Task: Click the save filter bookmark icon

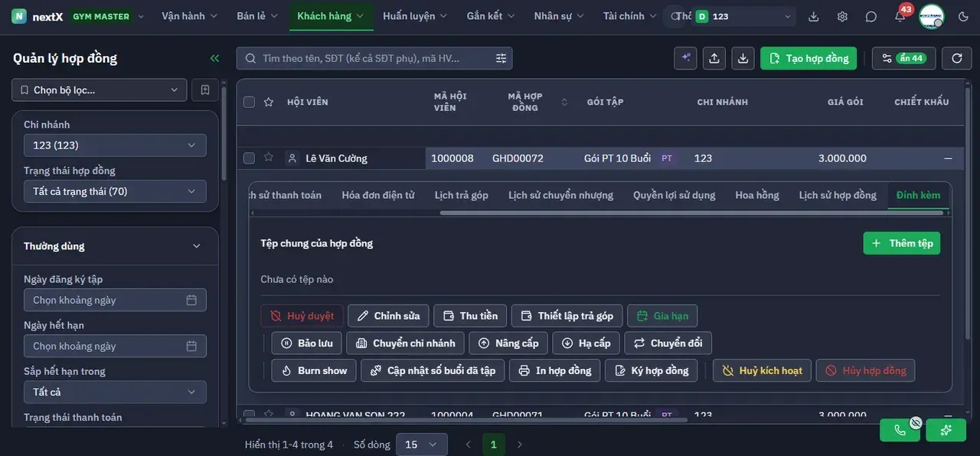Action: pyautogui.click(x=205, y=90)
